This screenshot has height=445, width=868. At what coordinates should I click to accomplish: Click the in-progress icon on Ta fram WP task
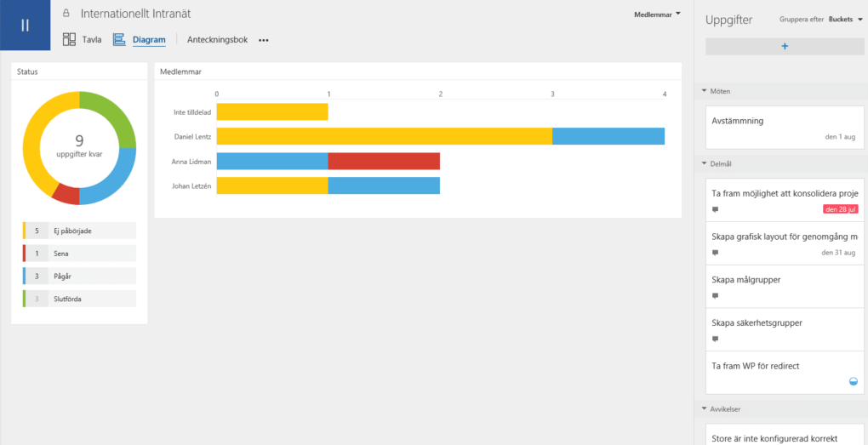coord(853,381)
